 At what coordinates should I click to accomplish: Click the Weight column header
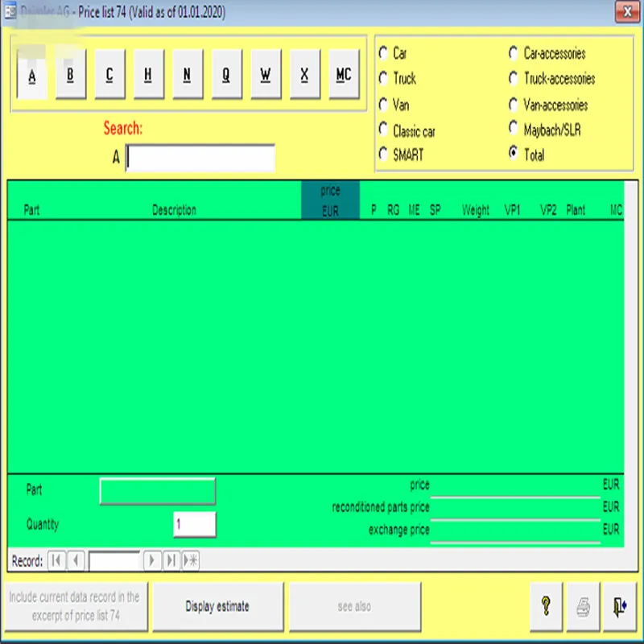coord(476,210)
